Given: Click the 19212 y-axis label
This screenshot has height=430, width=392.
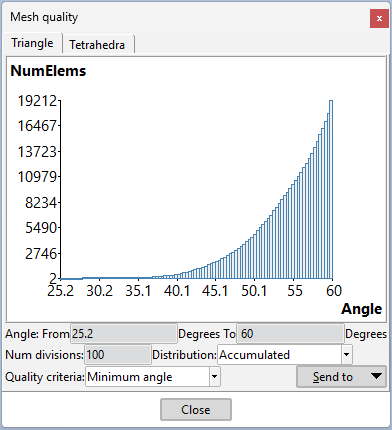Looking at the screenshot, I should (37, 101).
